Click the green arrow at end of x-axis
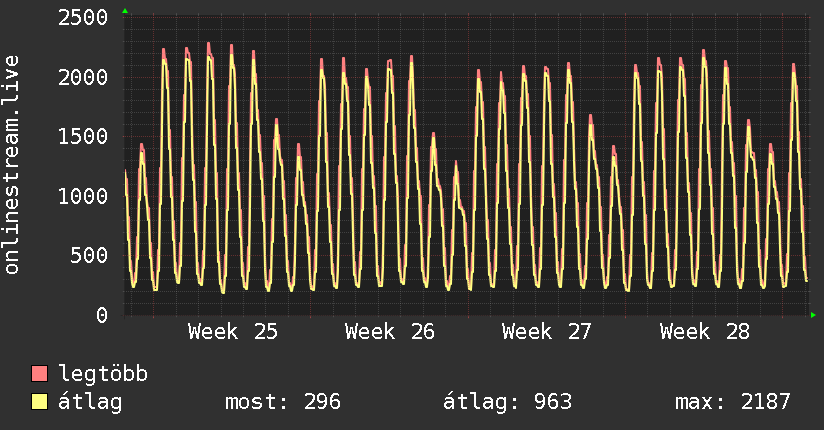The width and height of the screenshot is (824, 430). tap(813, 315)
